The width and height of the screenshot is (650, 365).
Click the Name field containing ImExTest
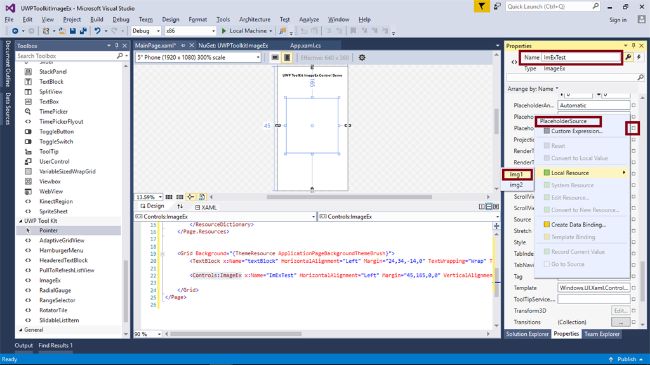coord(581,57)
